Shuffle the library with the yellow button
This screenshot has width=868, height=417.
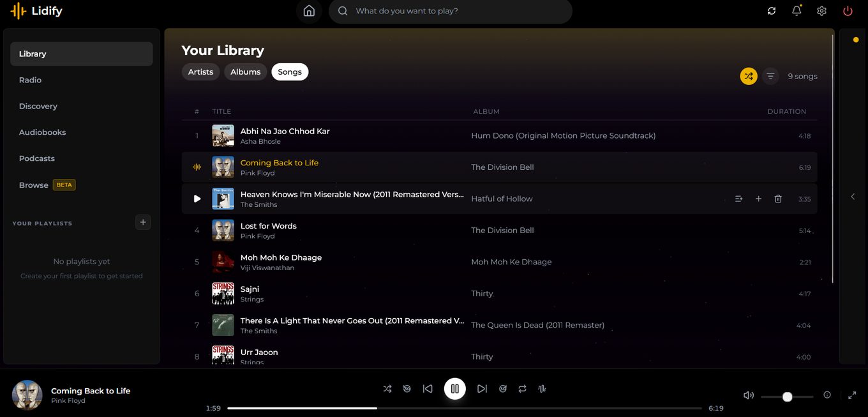point(749,76)
